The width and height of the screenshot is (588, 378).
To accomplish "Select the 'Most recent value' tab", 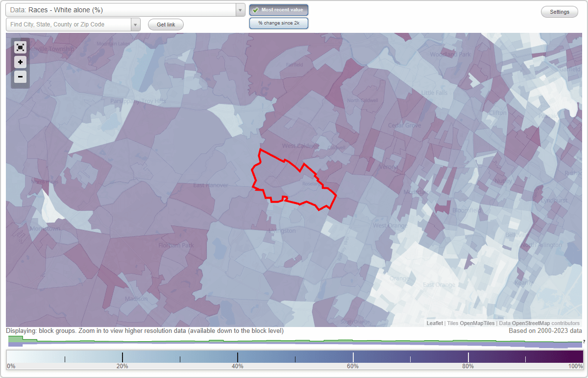I will coord(279,9).
